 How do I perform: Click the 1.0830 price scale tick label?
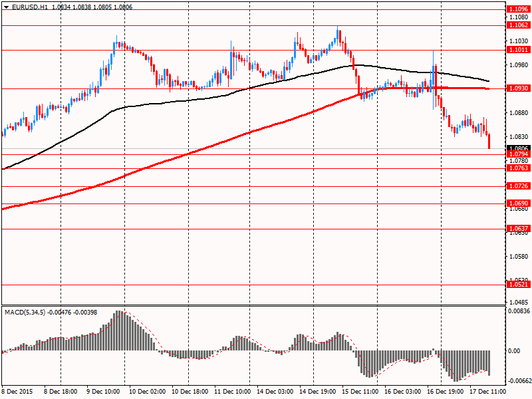[519, 137]
